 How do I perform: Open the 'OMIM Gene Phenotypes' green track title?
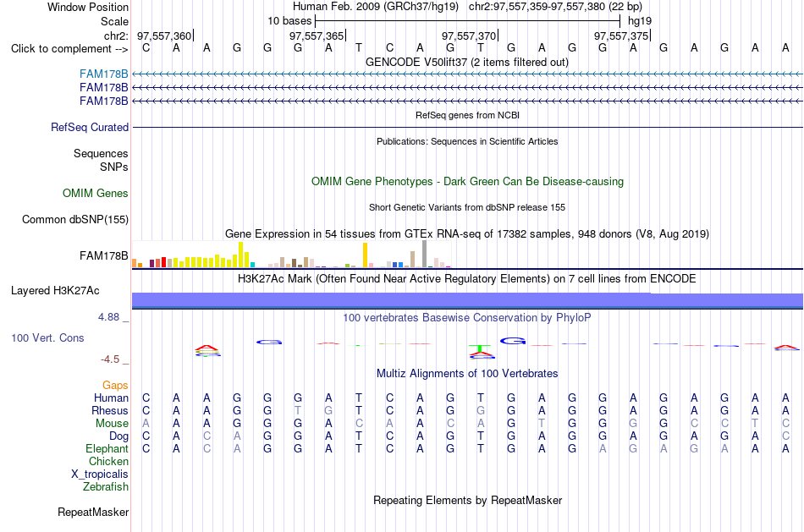tap(467, 182)
